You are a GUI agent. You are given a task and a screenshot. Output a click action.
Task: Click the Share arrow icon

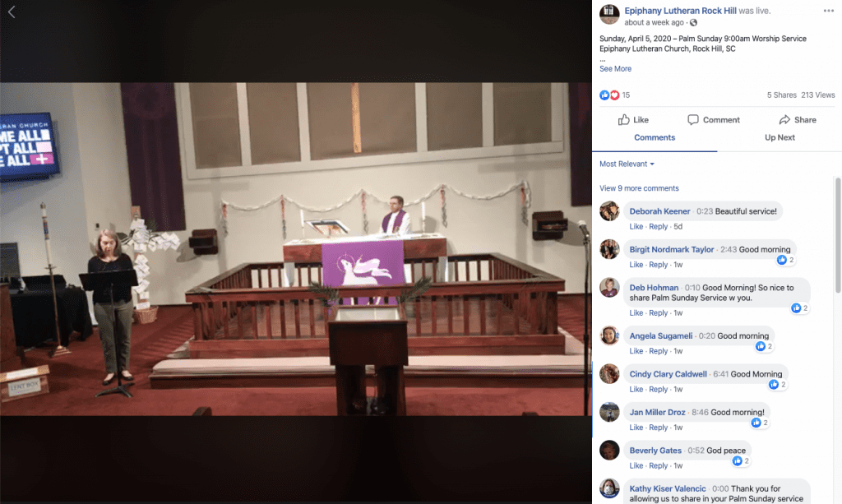pos(784,119)
